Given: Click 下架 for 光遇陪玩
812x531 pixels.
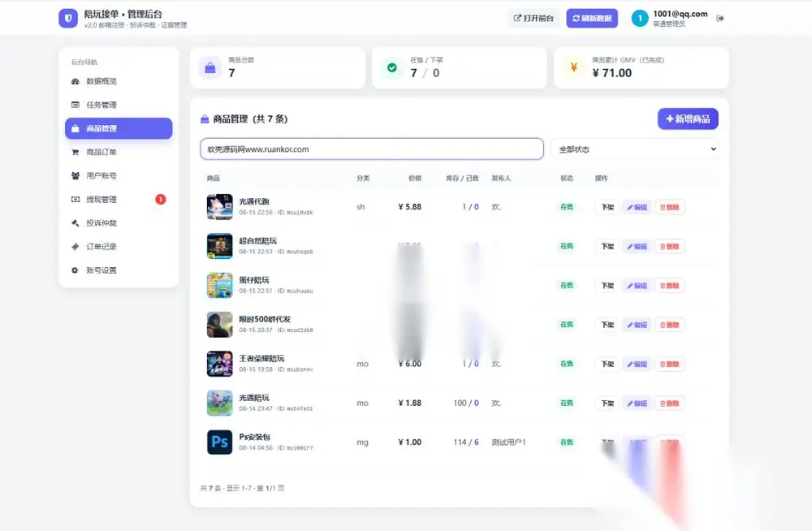Looking at the screenshot, I should coord(607,404).
